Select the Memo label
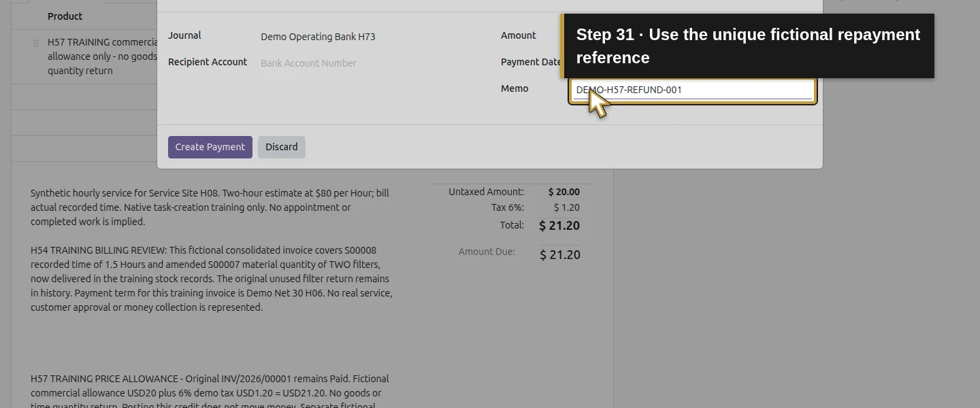Image resolution: width=980 pixels, height=408 pixels. tap(514, 88)
